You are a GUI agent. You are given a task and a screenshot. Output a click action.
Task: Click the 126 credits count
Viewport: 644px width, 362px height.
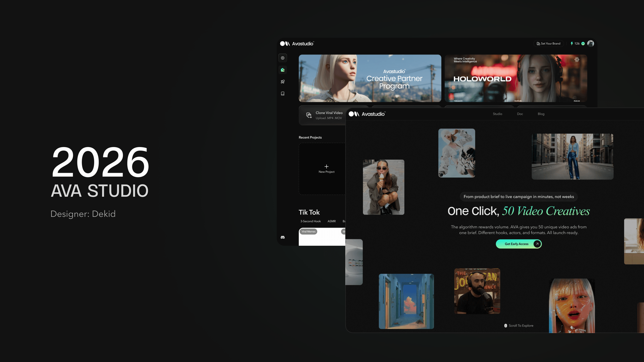pos(577,44)
